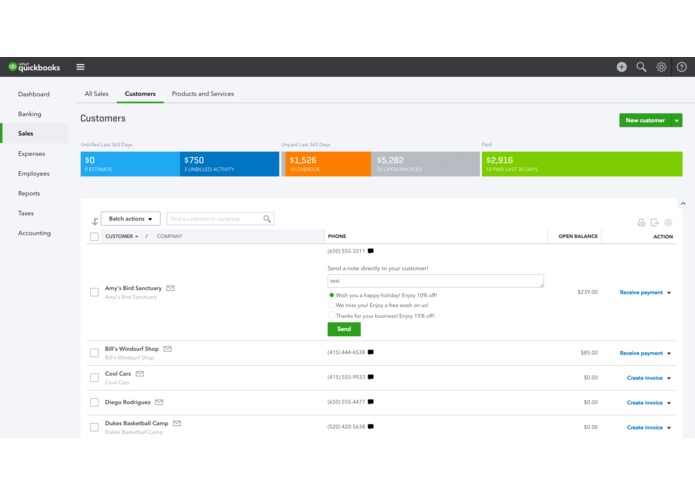
Task: Switch to the All Sales tab
Action: pos(97,93)
